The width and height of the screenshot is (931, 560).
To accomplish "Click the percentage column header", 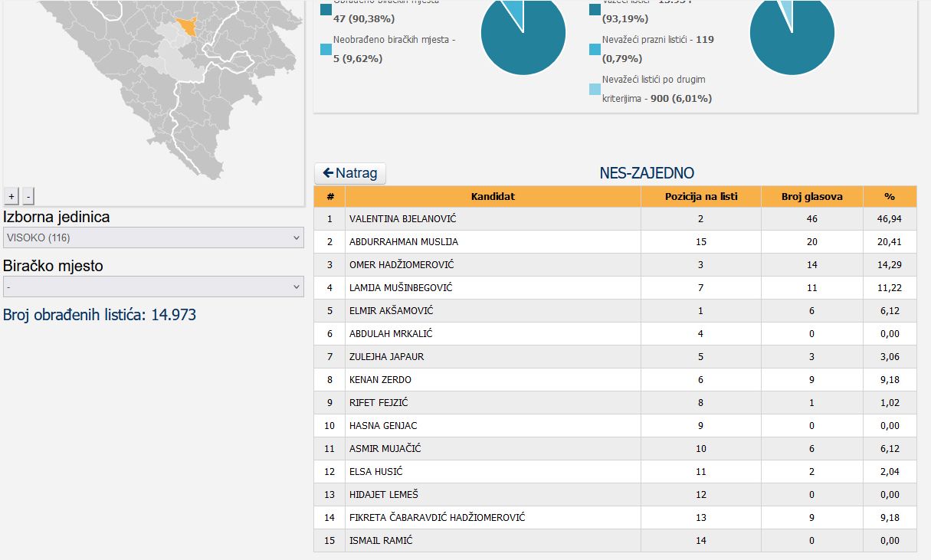I will click(890, 197).
